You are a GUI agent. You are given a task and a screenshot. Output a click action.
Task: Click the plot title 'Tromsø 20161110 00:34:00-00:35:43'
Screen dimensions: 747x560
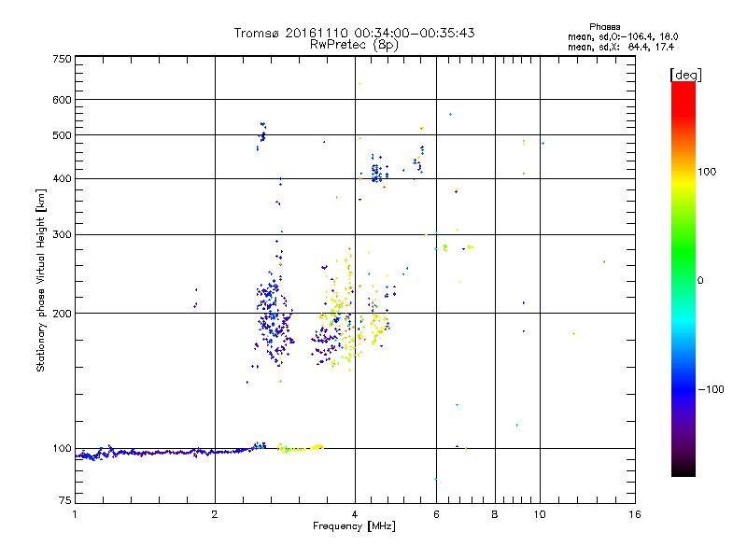coord(354,33)
